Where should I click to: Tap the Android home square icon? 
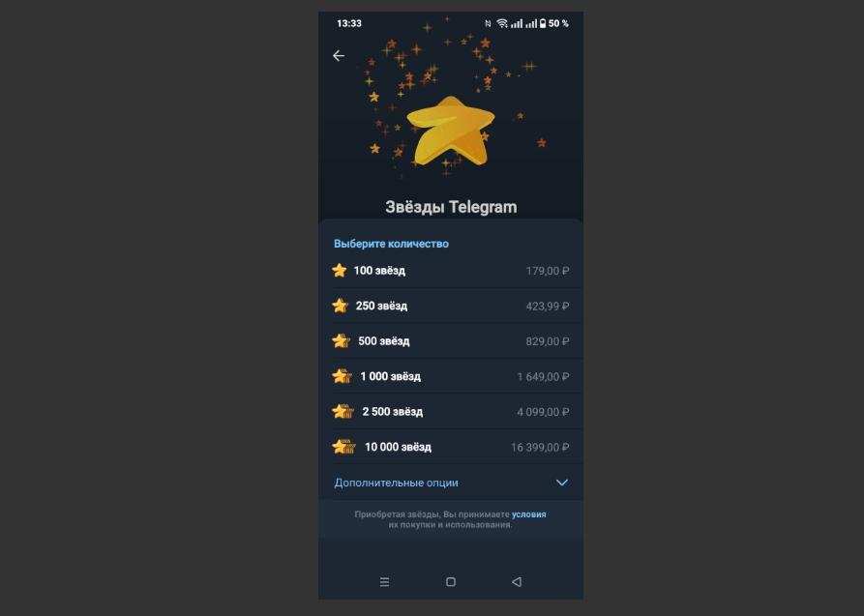coord(451,582)
